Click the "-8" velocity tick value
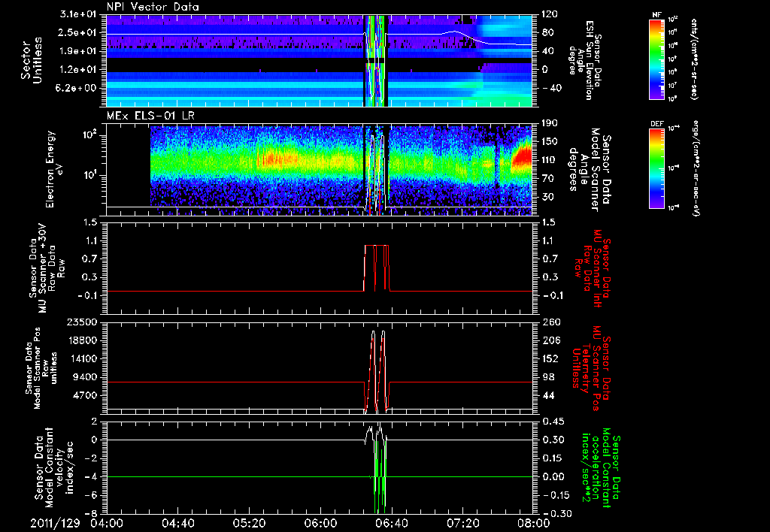The width and height of the screenshot is (770, 532). [x=92, y=514]
